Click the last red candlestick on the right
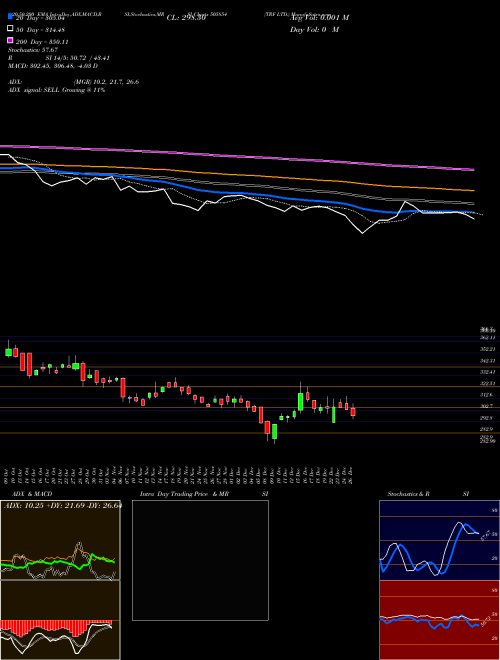The width and height of the screenshot is (500, 660). (x=353, y=411)
